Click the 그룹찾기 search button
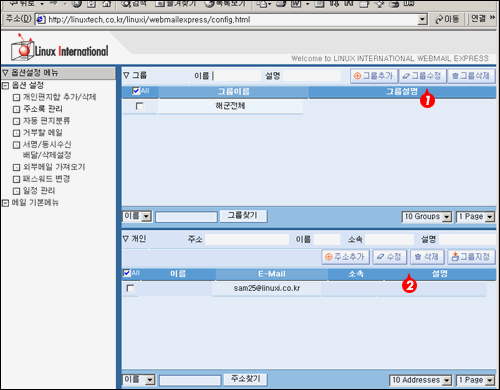The height and width of the screenshot is (390, 500). pos(243,216)
